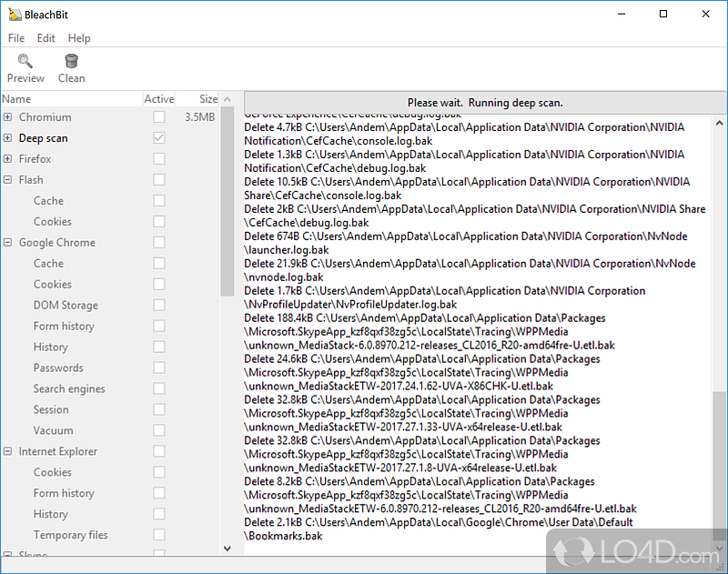Screen dimensions: 728x574
Task: Open the File menu
Action: [x=16, y=38]
